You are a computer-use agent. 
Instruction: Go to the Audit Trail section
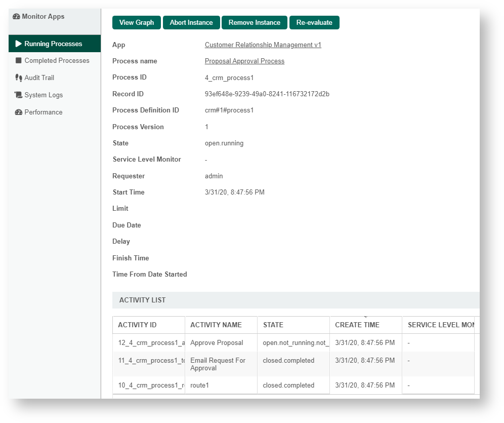coord(39,78)
